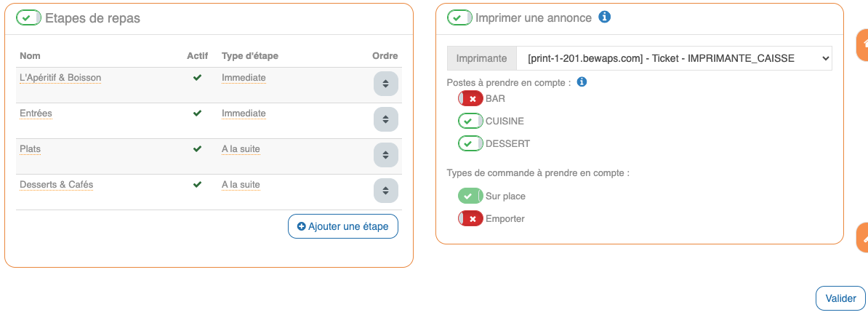Enable the BAR station toggle
The height and width of the screenshot is (315, 868).
pyautogui.click(x=470, y=98)
